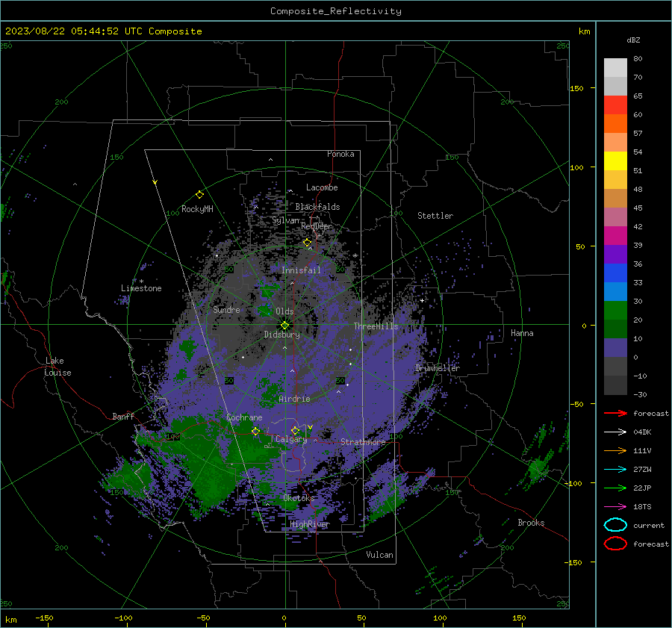This screenshot has height=628, width=672.
Task: Click the yellow diamond marker above Calgary
Action: (295, 430)
